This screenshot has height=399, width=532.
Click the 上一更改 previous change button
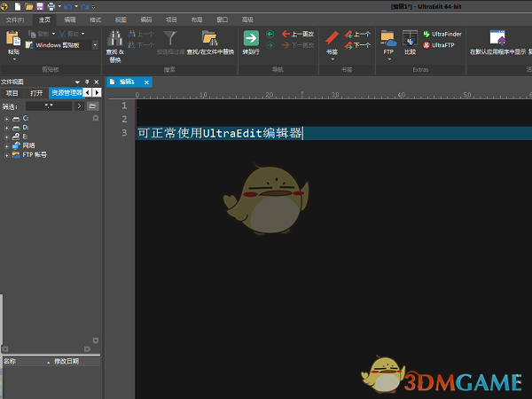pos(297,33)
